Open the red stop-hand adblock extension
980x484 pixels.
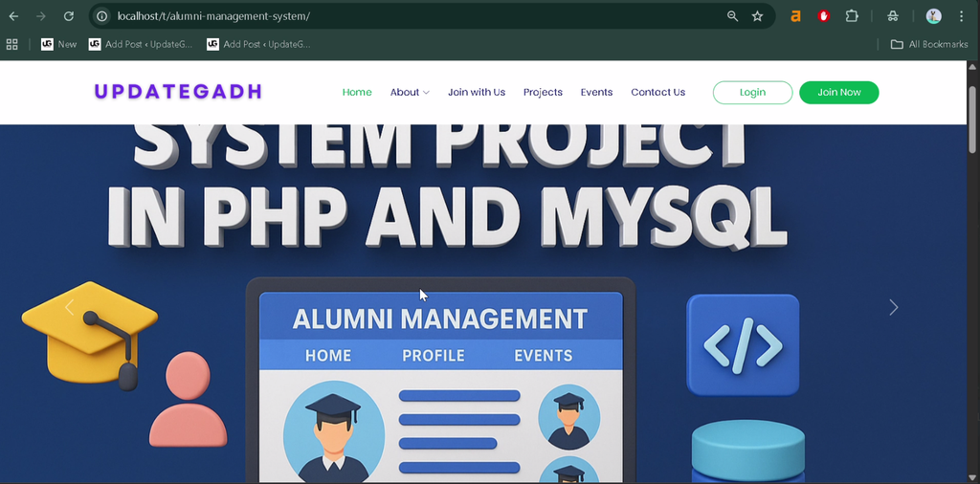click(824, 16)
